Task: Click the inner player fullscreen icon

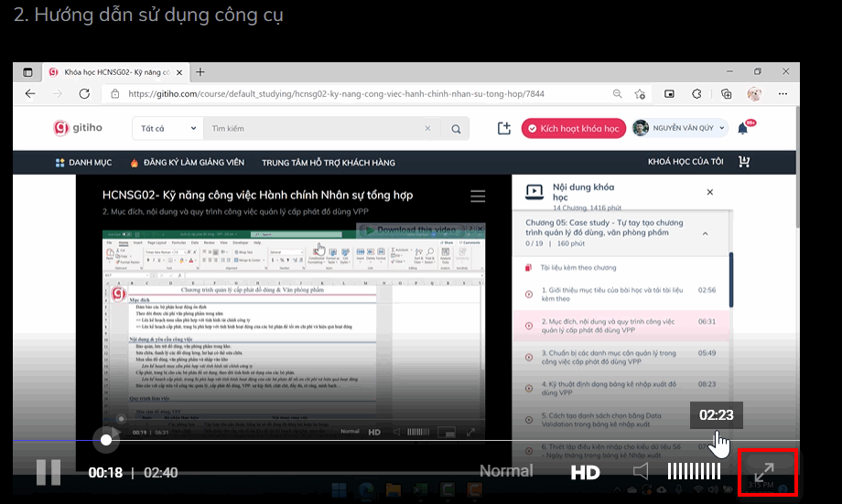Action: [x=470, y=432]
